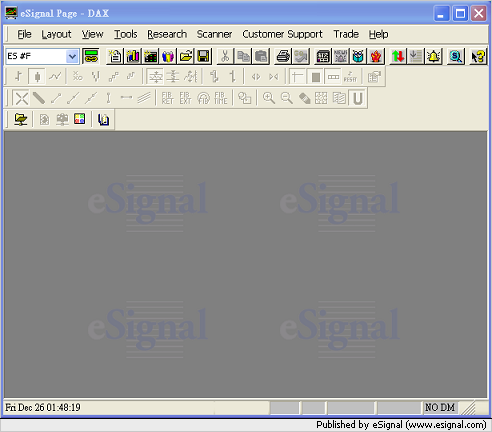Print using the printer icon
Viewport: 492px width, 432px height.
(x=283, y=56)
